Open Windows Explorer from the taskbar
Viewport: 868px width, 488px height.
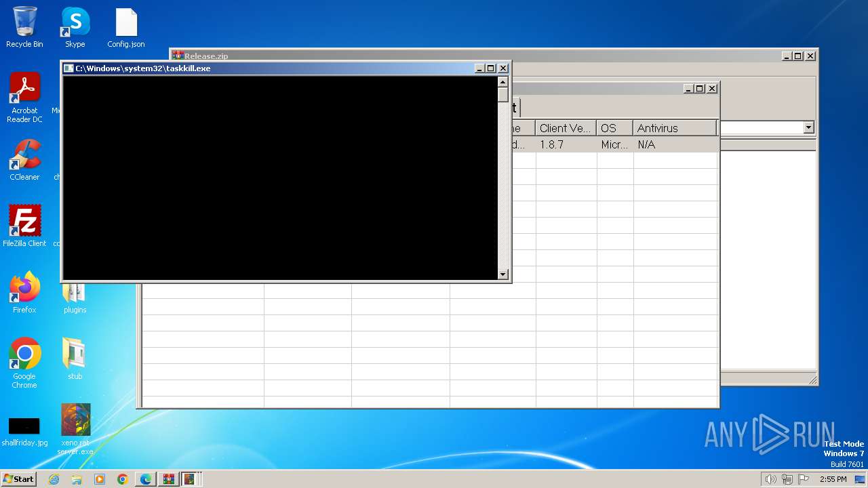coord(77,479)
